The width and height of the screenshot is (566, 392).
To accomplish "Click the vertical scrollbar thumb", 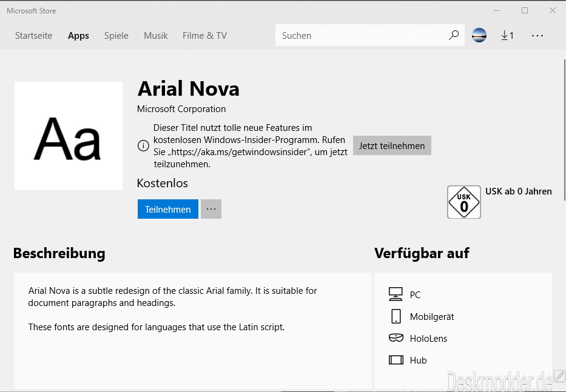I will click(564, 130).
